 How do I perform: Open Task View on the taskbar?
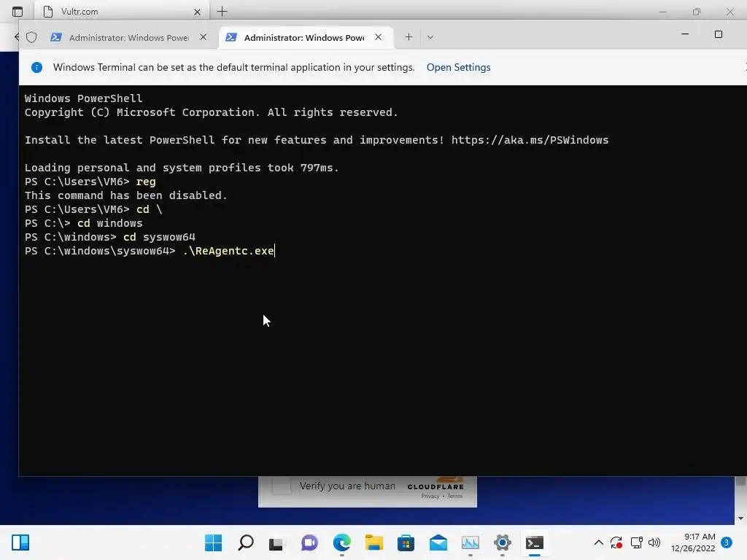click(276, 542)
